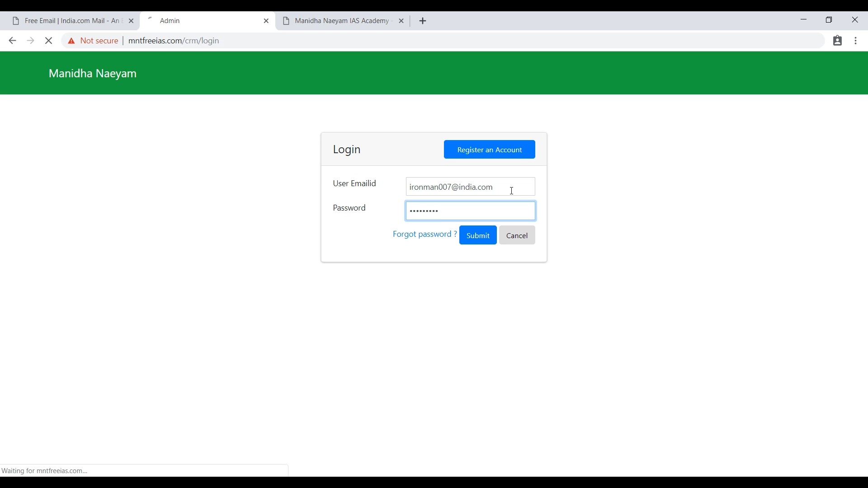Click the close icon on IAS Academy tab

[401, 21]
